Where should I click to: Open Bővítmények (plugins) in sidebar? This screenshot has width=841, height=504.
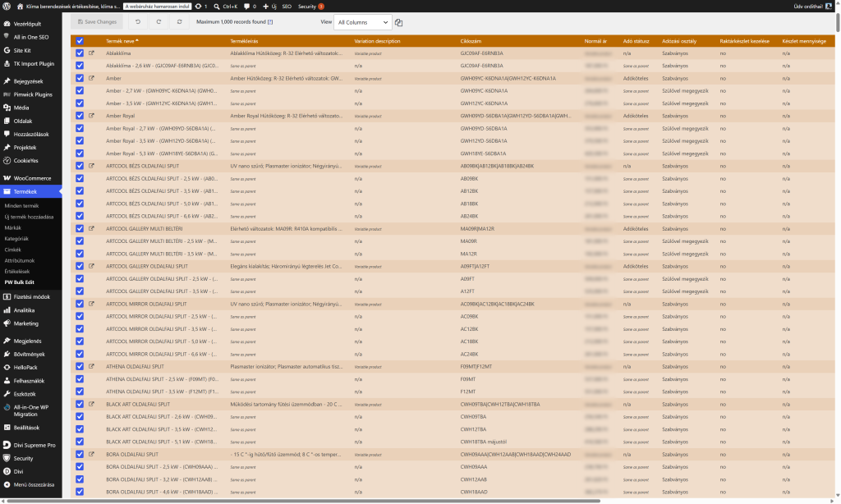31,355
